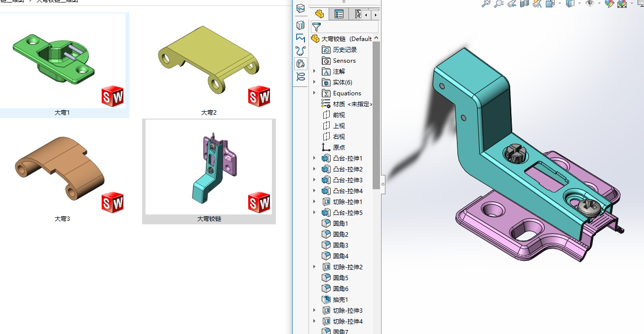This screenshot has height=334, width=644.
Task: Click the Display Style icon
Action: 570,3
